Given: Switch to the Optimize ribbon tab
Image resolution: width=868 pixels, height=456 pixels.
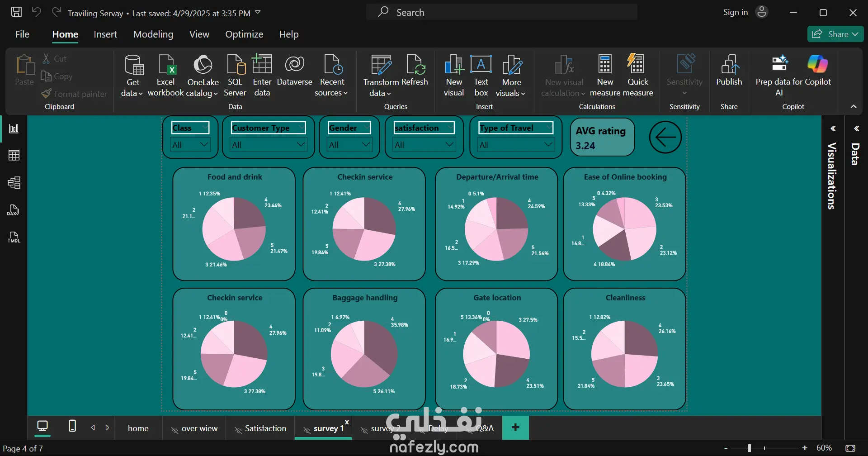Looking at the screenshot, I should [244, 34].
